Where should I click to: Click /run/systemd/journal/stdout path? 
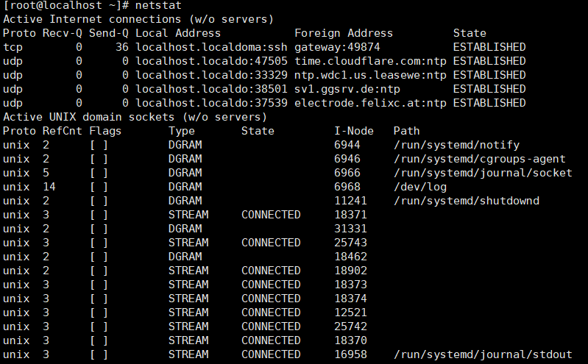point(483,354)
